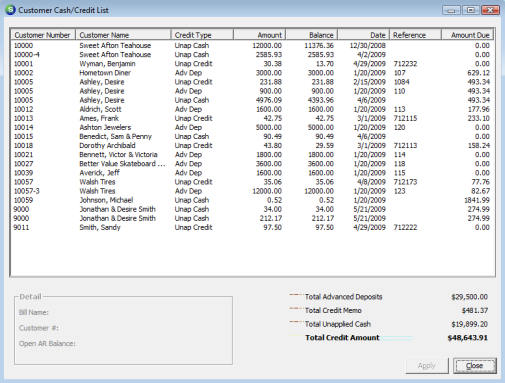
Task: Select the Hometown Diner row
Action: coord(252,73)
